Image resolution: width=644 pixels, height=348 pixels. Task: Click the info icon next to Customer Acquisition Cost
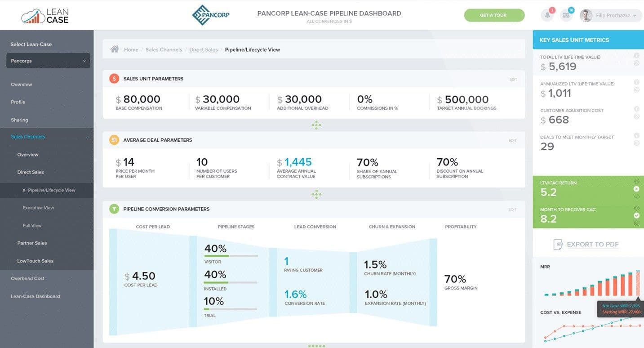tap(636, 108)
